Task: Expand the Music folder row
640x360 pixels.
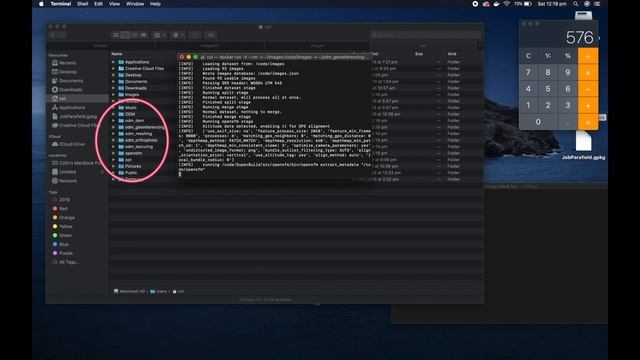Action: pos(113,108)
